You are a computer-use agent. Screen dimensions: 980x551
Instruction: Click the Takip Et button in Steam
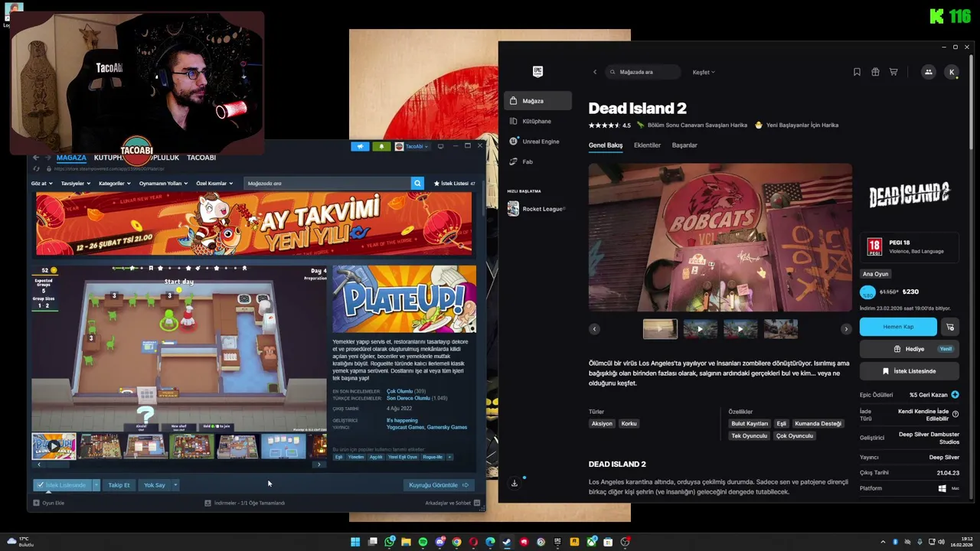(119, 485)
